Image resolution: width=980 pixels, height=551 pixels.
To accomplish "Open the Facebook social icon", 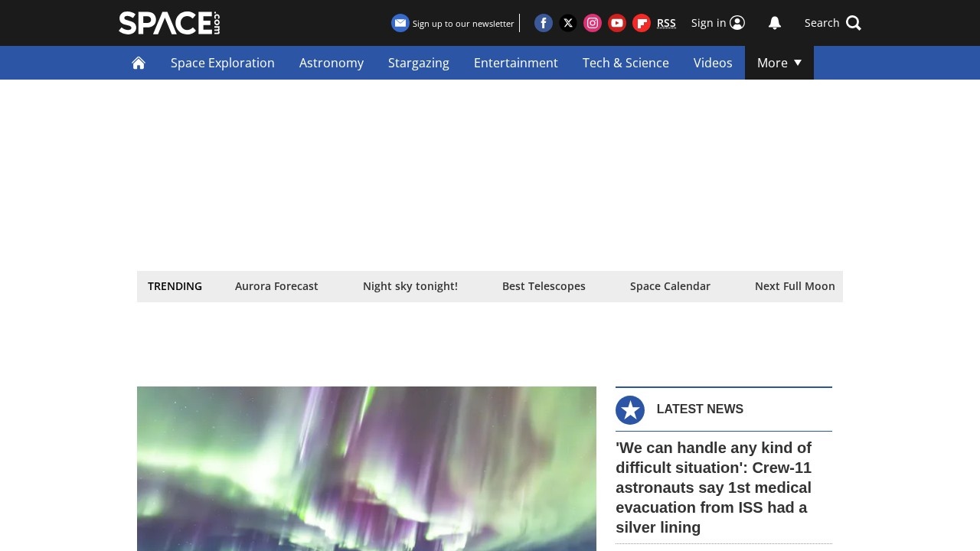I will 544,23.
